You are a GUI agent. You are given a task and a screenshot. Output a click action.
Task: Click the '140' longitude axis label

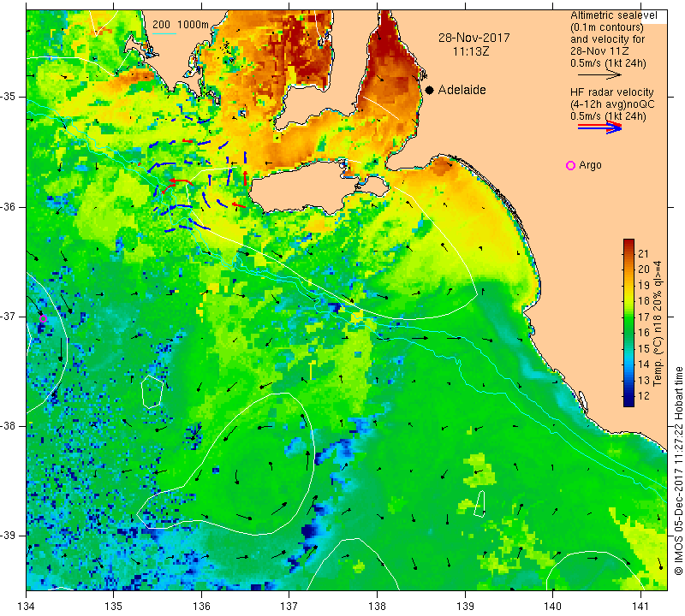point(552,607)
